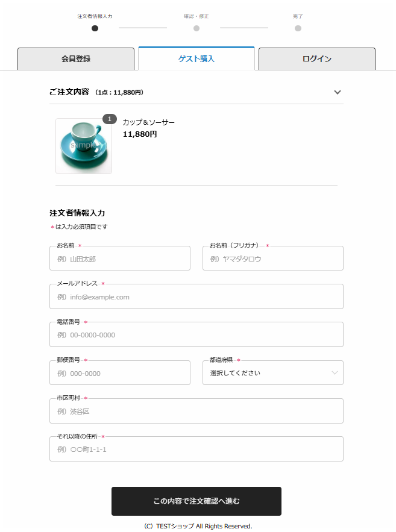Select the ゲスト購入 tab
Viewport: 396px width, 532px height.
coord(196,58)
